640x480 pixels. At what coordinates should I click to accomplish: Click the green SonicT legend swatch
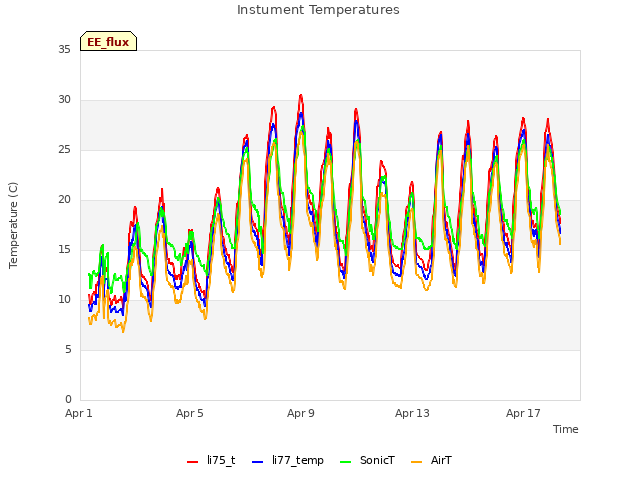coord(345,462)
